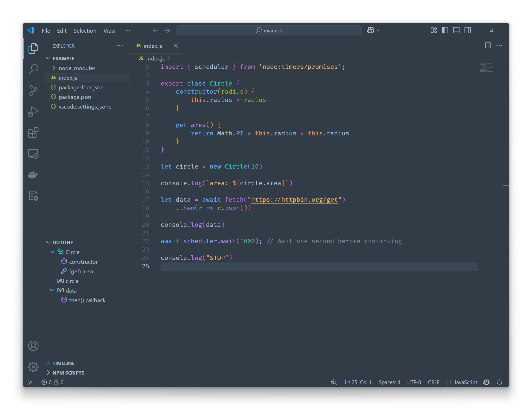Toggle the primary side bar visibility
Image resolution: width=532 pixels, height=410 pixels.
click(445, 30)
